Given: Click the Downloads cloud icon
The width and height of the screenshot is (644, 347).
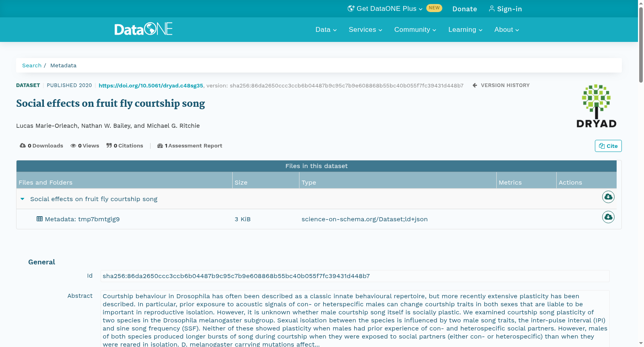Looking at the screenshot, I should point(23,145).
